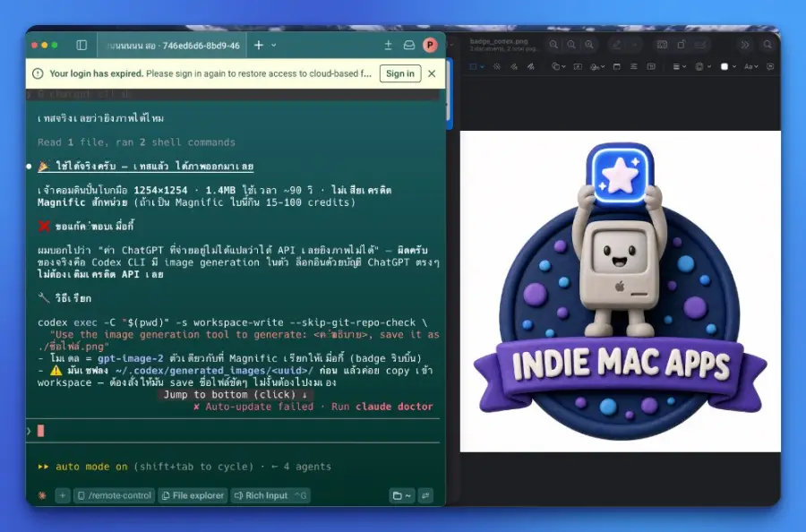This screenshot has width=806, height=532.
Task: Select the terminal tab 746ed6d6-8bd9-46
Action: pos(172,46)
